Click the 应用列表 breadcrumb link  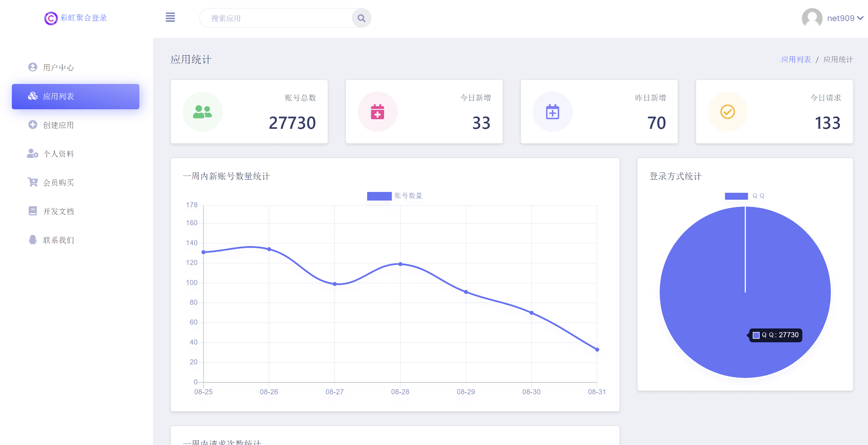(796, 59)
